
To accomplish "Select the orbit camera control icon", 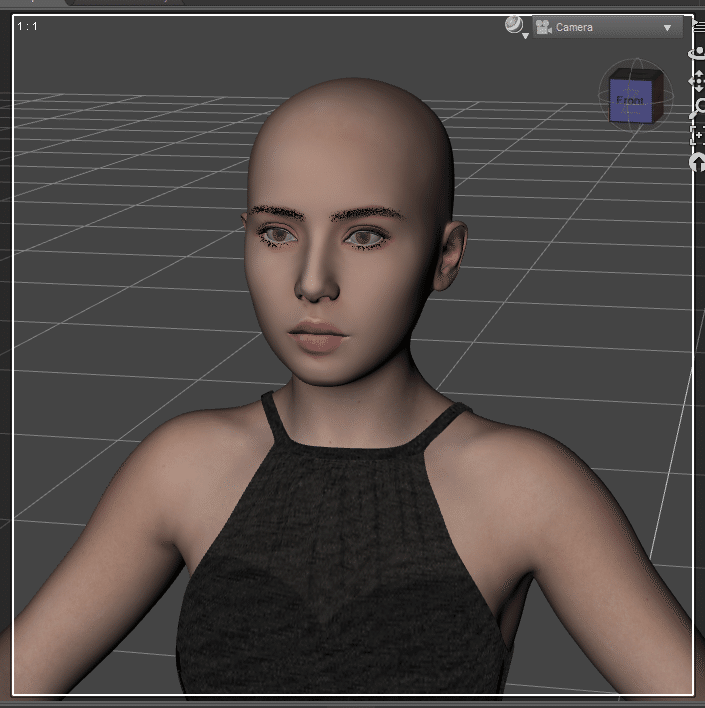I will [x=698, y=53].
